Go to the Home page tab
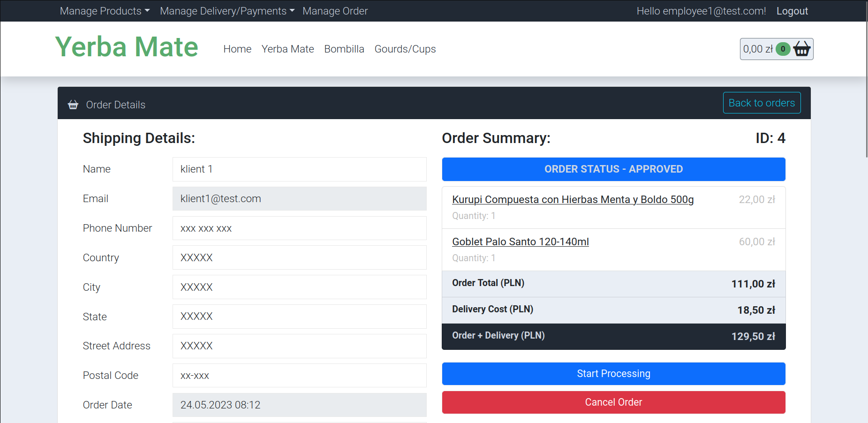Screen dimensions: 868x423 pos(237,49)
